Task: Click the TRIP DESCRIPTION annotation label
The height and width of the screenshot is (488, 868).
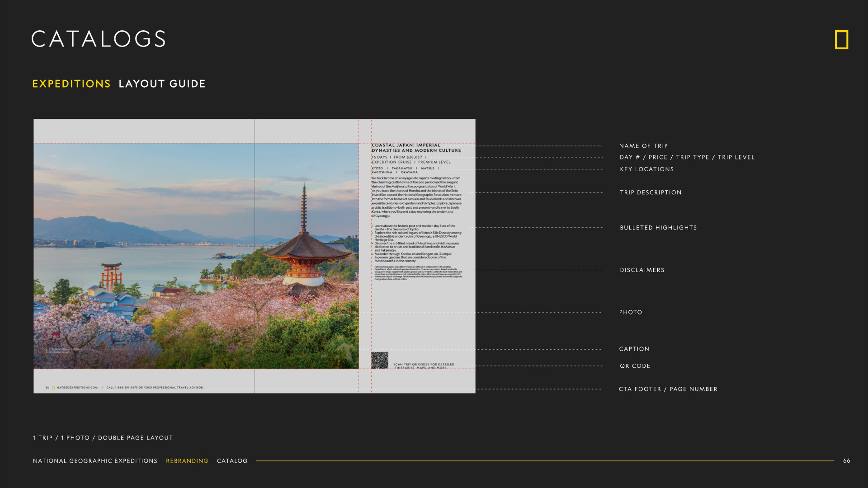Action: click(x=651, y=192)
